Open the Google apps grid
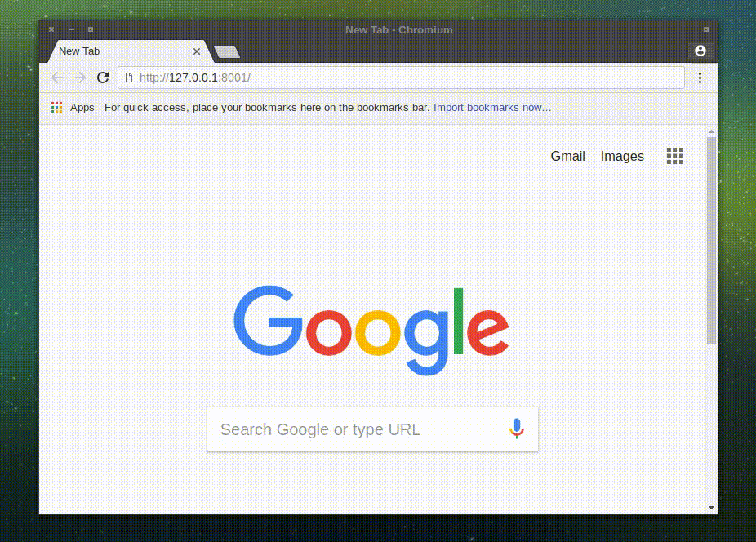 click(x=675, y=156)
